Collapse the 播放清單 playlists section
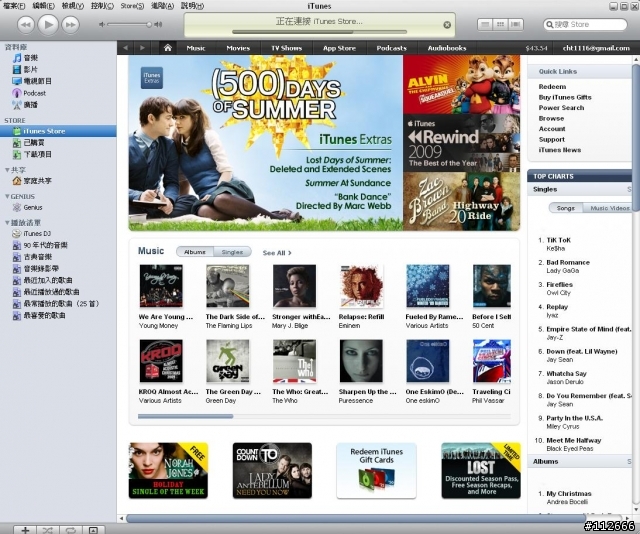The image size is (640, 534). click(7, 222)
